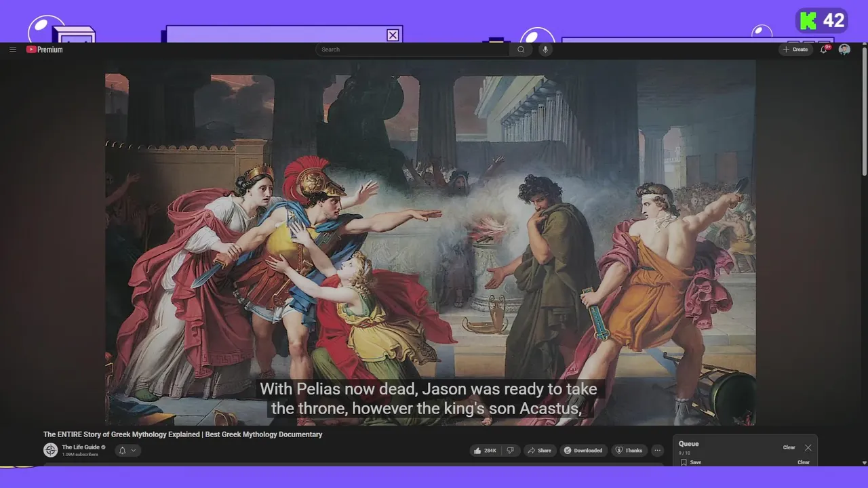This screenshot has height=488, width=868.
Task: Share this video
Action: click(540, 451)
